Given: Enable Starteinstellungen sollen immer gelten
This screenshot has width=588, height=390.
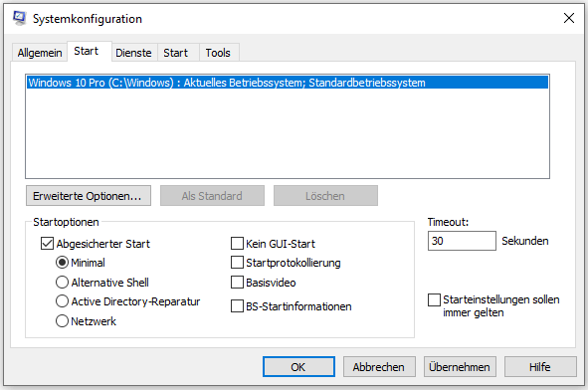Looking at the screenshot, I should tap(434, 299).
